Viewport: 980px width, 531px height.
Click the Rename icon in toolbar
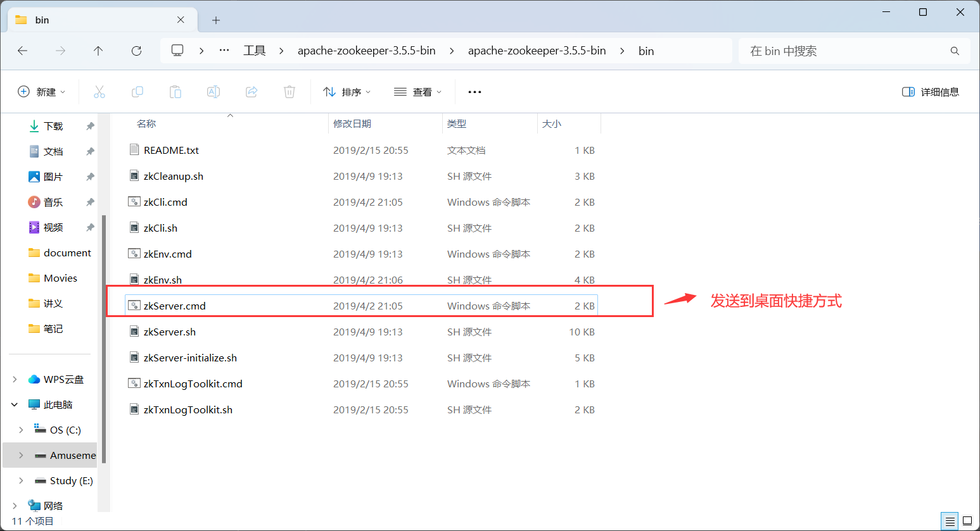coord(213,92)
